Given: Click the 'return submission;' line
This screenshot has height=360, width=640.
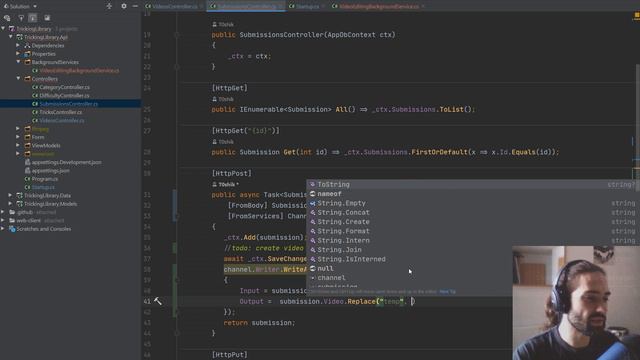Looking at the screenshot, I should [259, 323].
